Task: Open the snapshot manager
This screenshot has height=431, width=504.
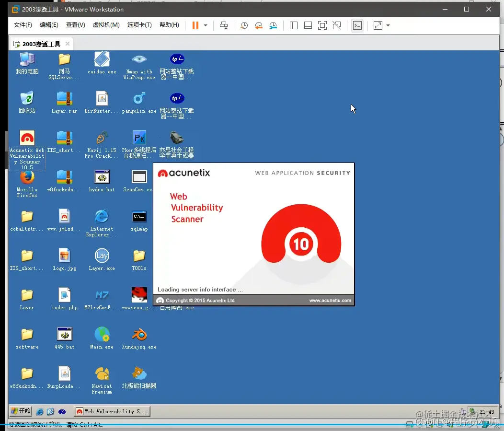Action: coord(273,25)
